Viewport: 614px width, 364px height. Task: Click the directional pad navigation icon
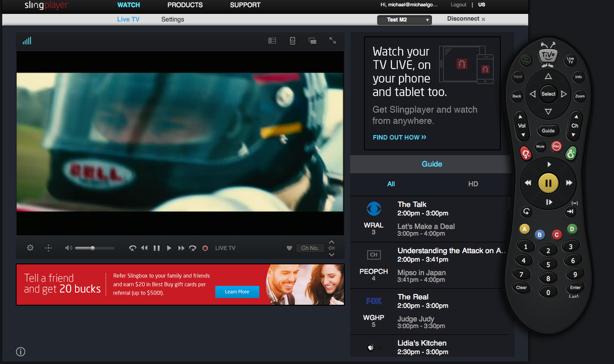[x=48, y=247]
